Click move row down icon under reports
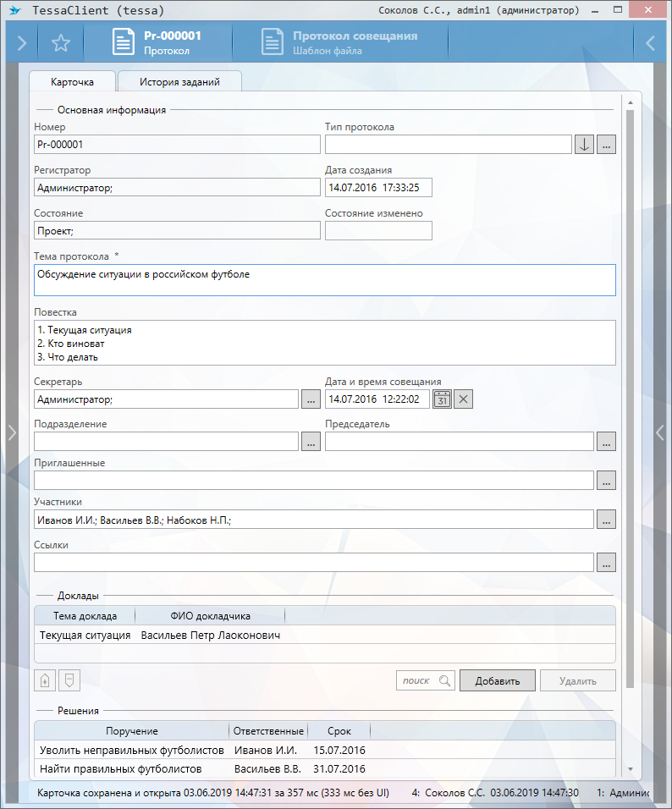The width and height of the screenshot is (672, 809). pos(70,680)
